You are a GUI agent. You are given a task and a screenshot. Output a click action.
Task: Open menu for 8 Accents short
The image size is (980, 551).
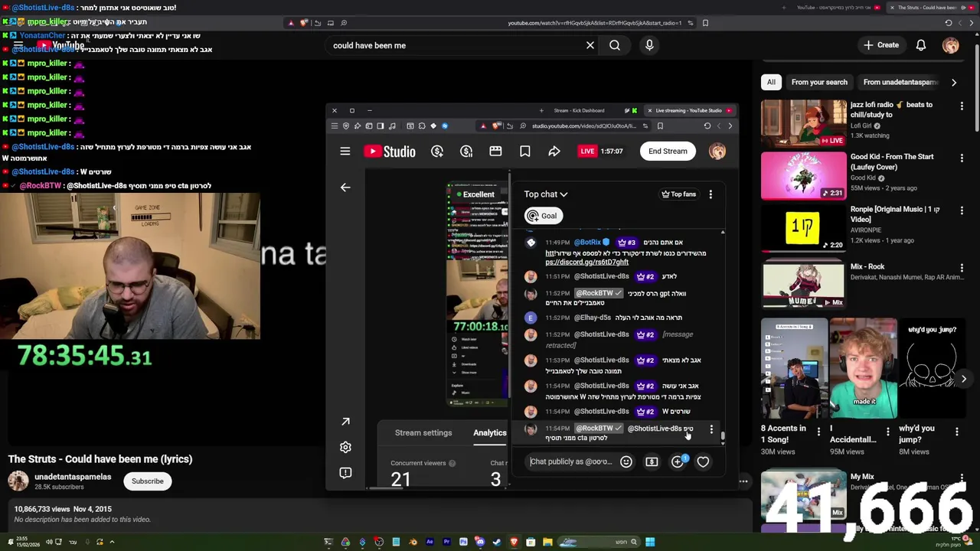click(x=818, y=432)
